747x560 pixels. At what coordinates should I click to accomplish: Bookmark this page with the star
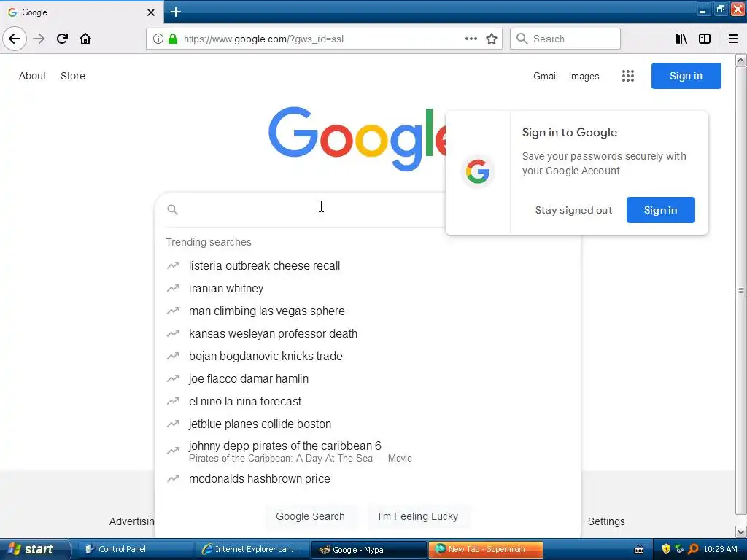point(492,39)
